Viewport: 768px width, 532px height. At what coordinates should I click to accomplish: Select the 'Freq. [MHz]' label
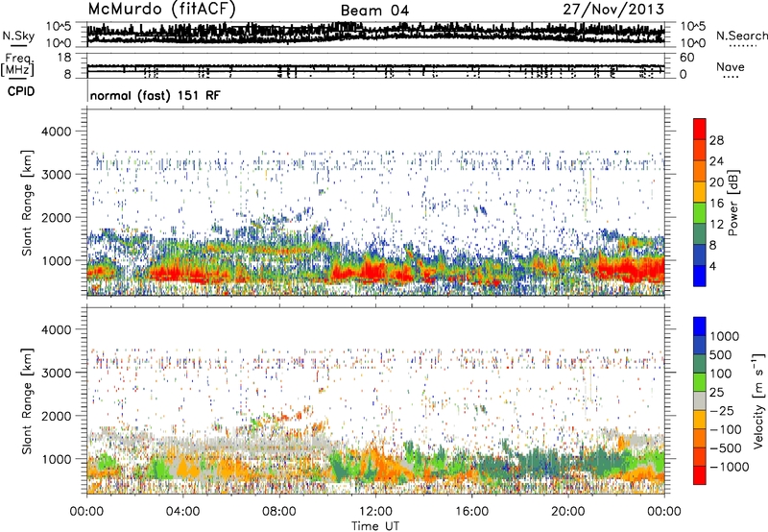17,64
